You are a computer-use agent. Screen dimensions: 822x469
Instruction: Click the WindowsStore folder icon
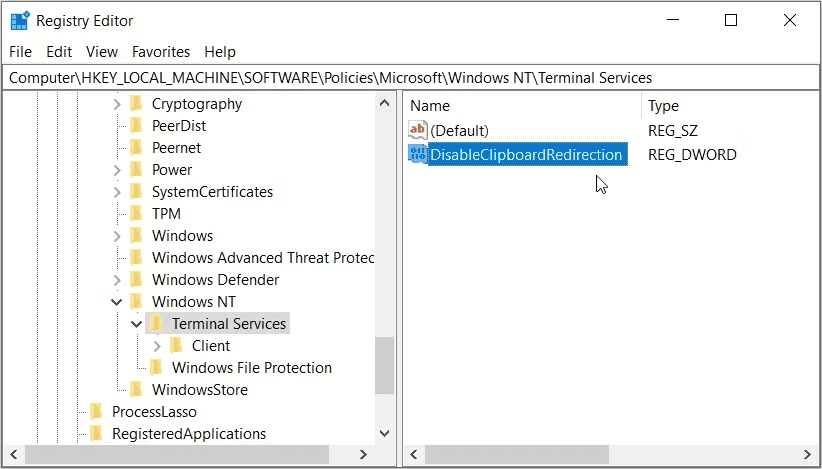point(136,390)
